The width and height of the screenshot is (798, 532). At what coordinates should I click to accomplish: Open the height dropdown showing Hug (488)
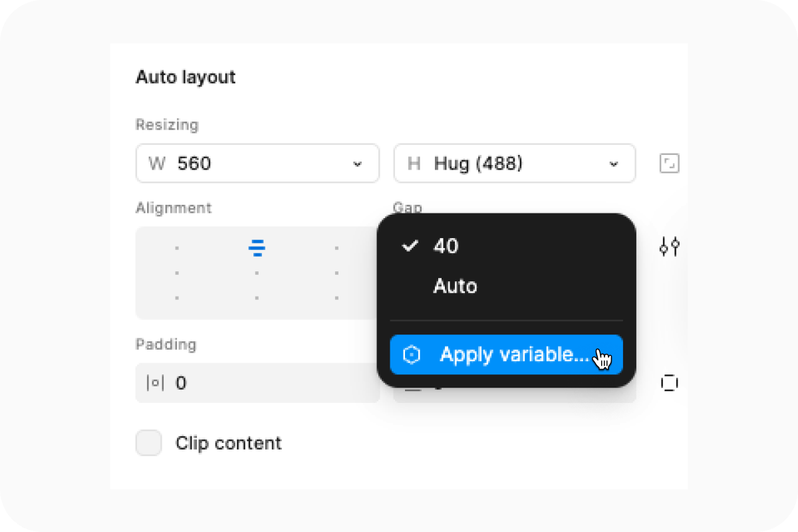click(613, 163)
